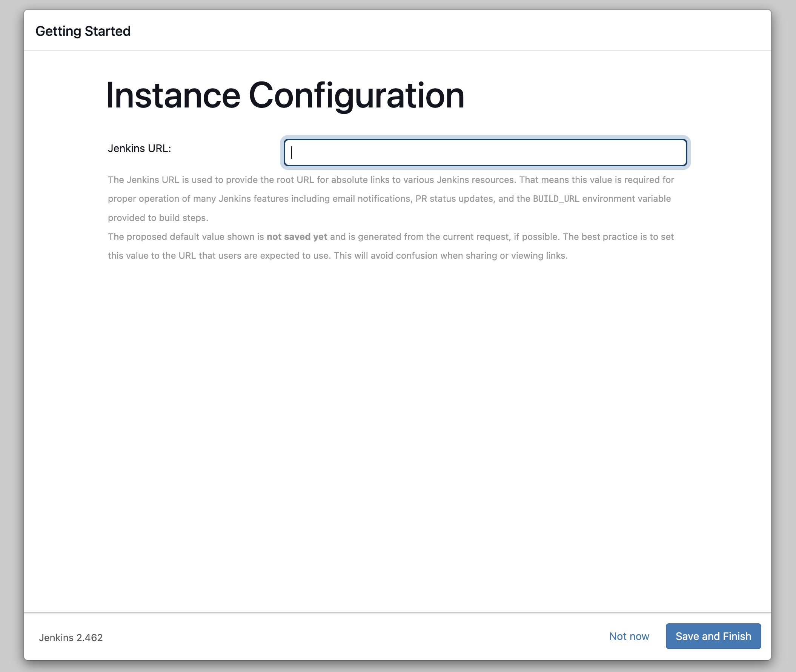Click 'The proposed default value shown' text

coord(182,236)
